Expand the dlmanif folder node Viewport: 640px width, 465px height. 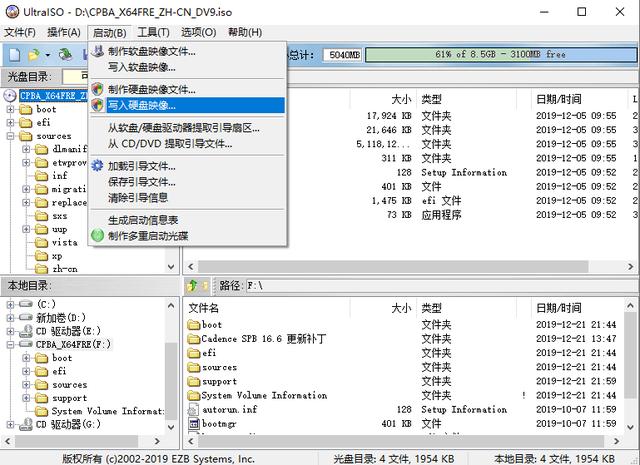[26, 149]
